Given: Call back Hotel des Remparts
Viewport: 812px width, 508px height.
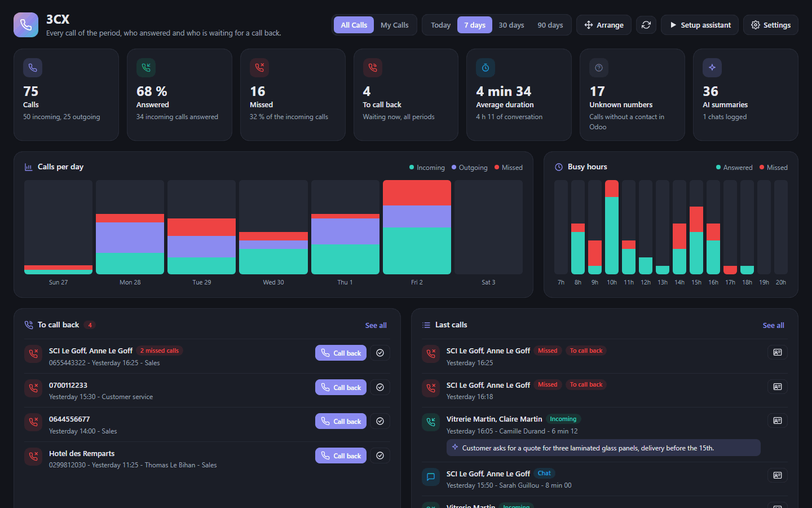Looking at the screenshot, I should (341, 456).
